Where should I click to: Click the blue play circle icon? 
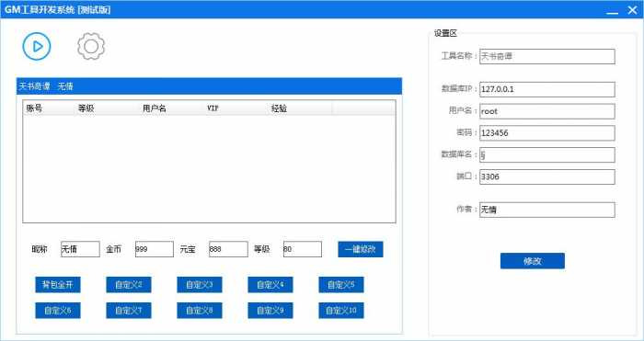point(37,46)
